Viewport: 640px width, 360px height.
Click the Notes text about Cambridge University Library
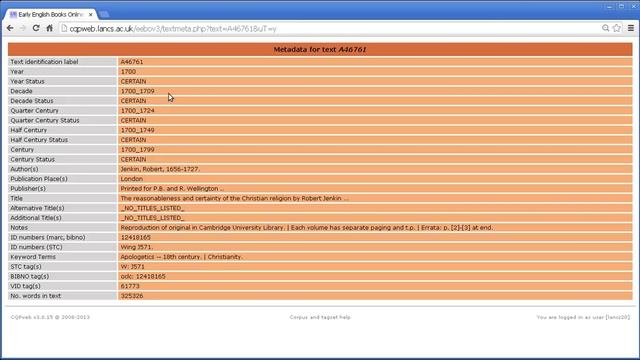pos(307,228)
